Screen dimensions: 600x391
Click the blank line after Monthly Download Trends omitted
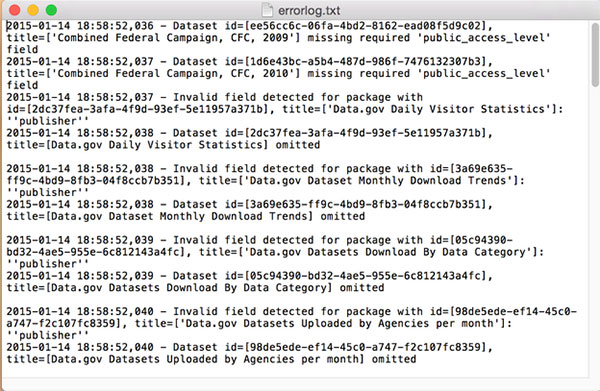click(x=295, y=228)
